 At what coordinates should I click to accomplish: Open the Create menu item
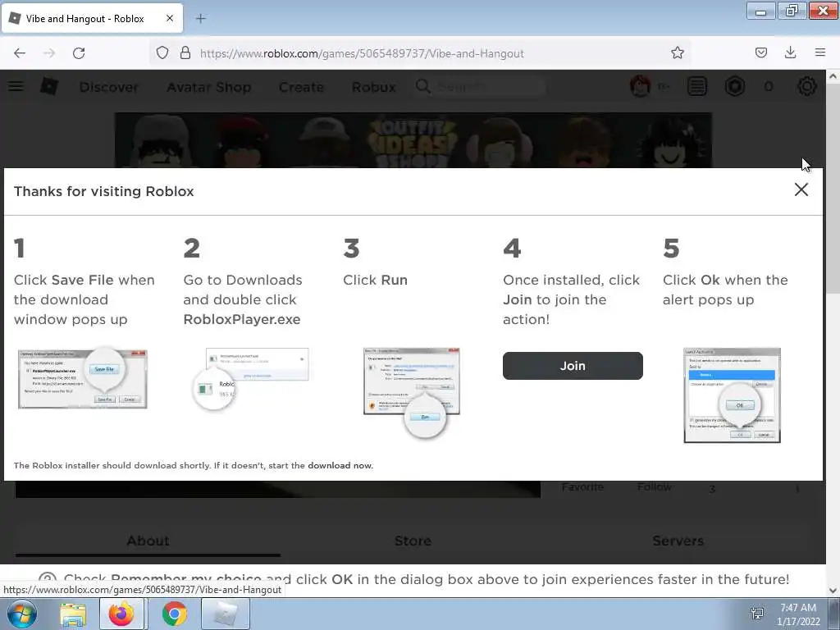coord(301,87)
